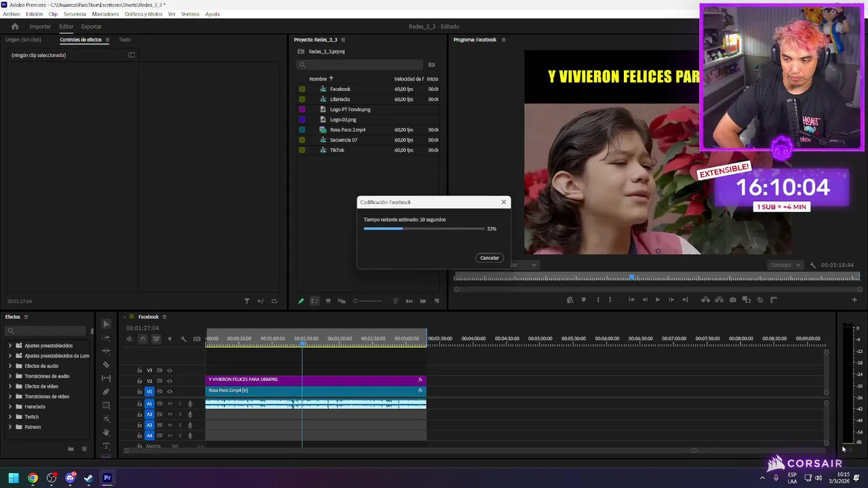
Task: Open the Archivo menu
Action: 12,14
